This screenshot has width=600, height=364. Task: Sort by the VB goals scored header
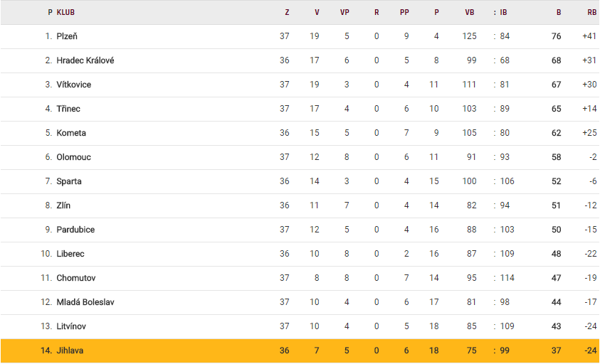470,12
